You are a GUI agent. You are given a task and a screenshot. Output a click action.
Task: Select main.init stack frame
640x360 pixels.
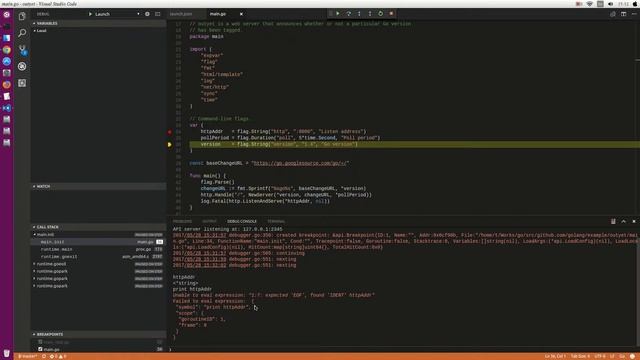(x=98, y=242)
